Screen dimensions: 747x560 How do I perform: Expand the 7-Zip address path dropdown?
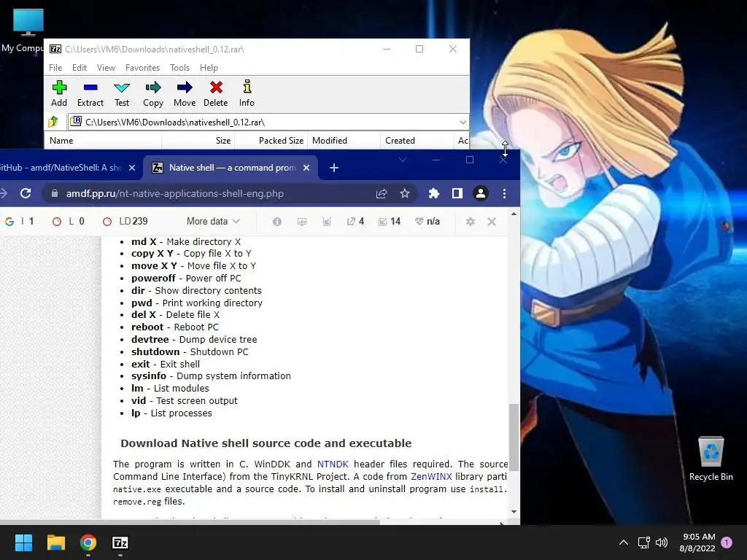462,122
